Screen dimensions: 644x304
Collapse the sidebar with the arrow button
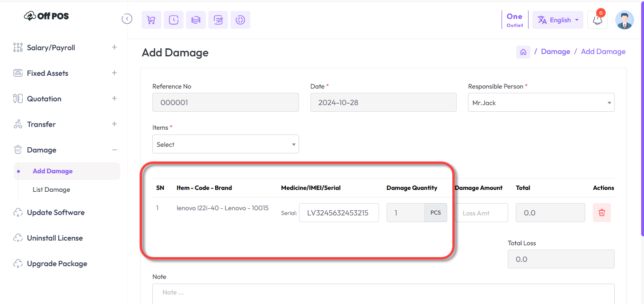(127, 19)
